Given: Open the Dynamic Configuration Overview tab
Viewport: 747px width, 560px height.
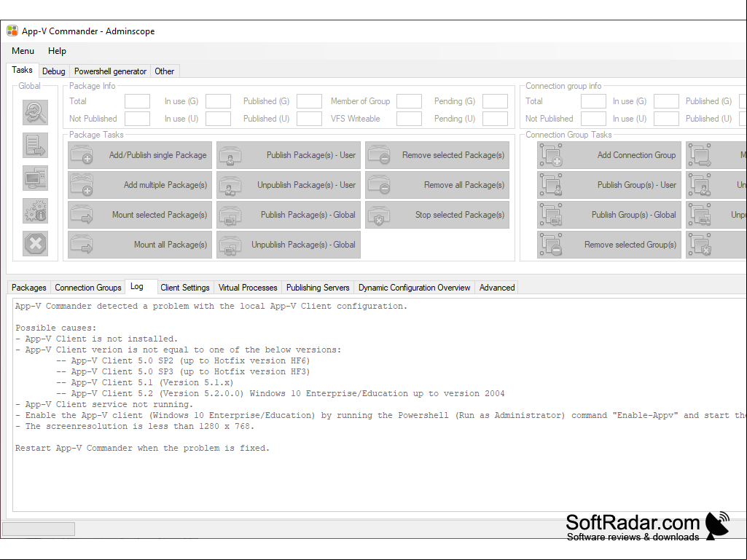Looking at the screenshot, I should [x=415, y=288].
